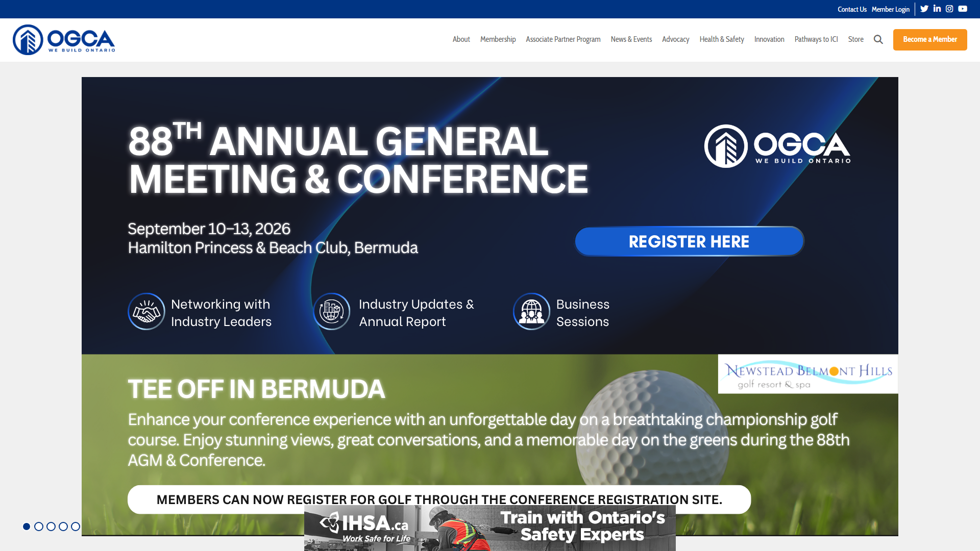Select the third carousel slide dot
980x551 pixels.
51,527
